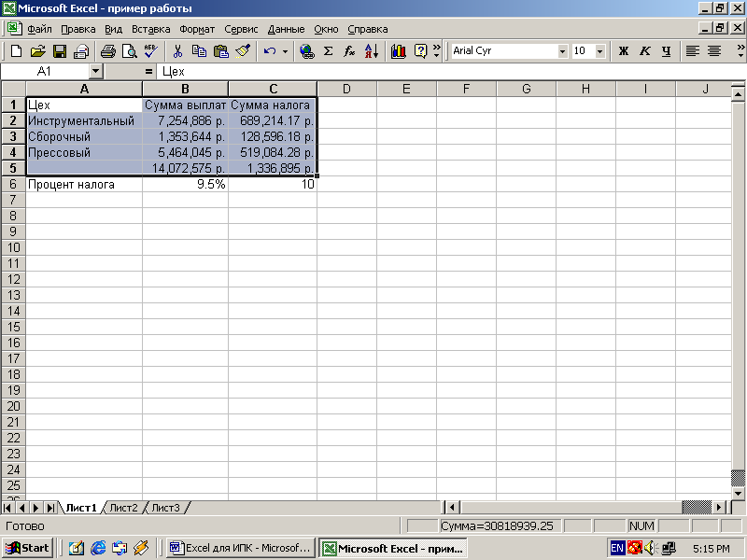This screenshot has width=747, height=560.
Task: Select cell Процент налога
Action: click(84, 184)
